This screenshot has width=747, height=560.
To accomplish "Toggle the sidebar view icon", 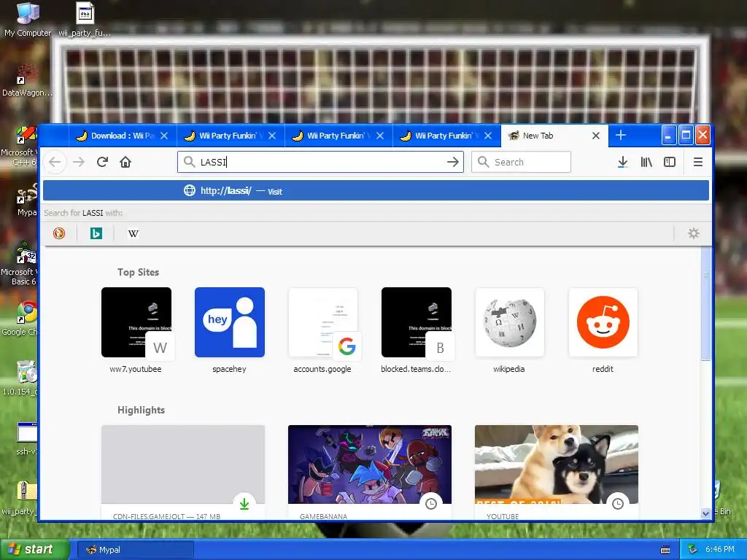I will tap(670, 162).
